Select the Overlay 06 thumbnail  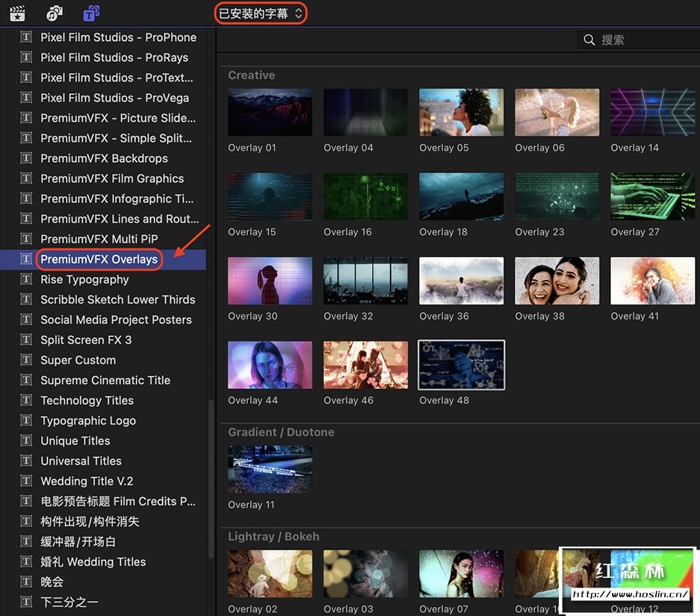(x=557, y=112)
